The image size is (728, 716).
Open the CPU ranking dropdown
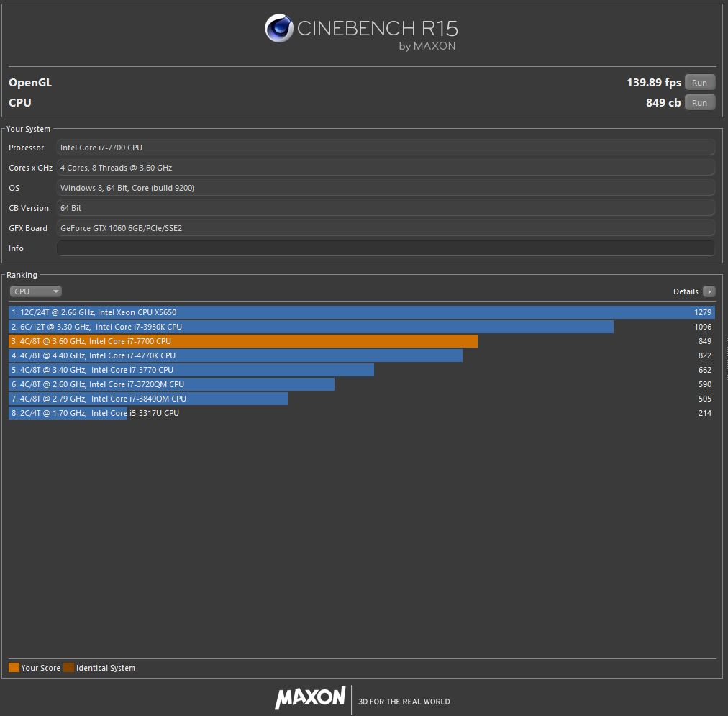[x=35, y=291]
